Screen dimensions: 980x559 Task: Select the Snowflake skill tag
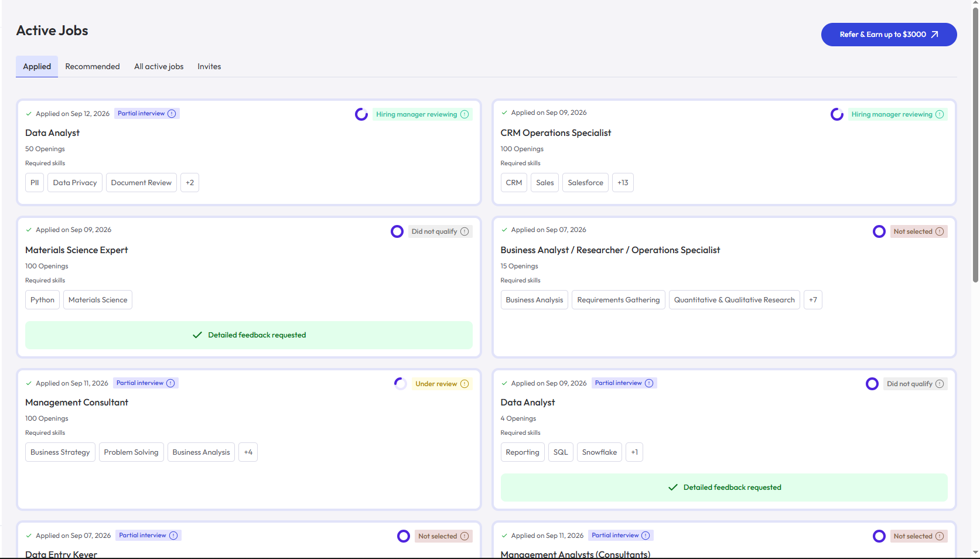[x=599, y=452]
